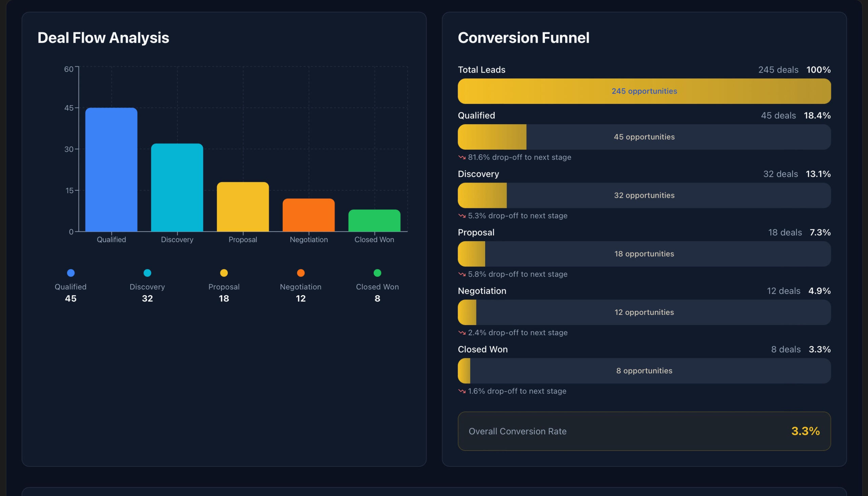Click the orange Negotiation legend dot

[x=300, y=273]
